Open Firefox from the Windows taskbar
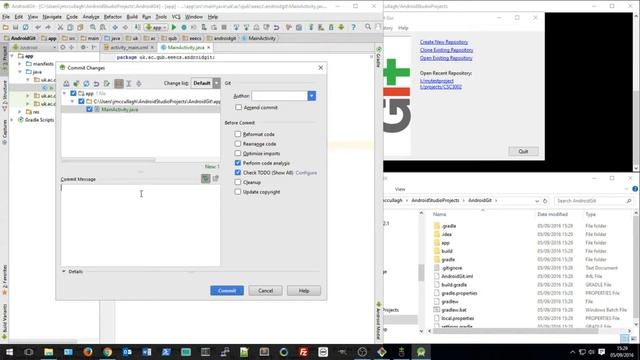This screenshot has width=640, height=360. 88,351
